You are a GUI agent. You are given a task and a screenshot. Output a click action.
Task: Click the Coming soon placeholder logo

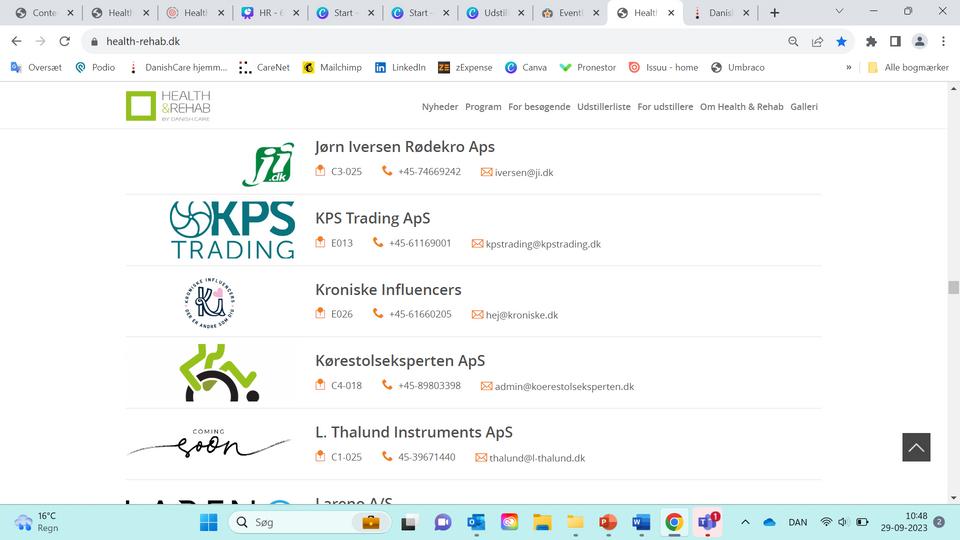click(209, 443)
